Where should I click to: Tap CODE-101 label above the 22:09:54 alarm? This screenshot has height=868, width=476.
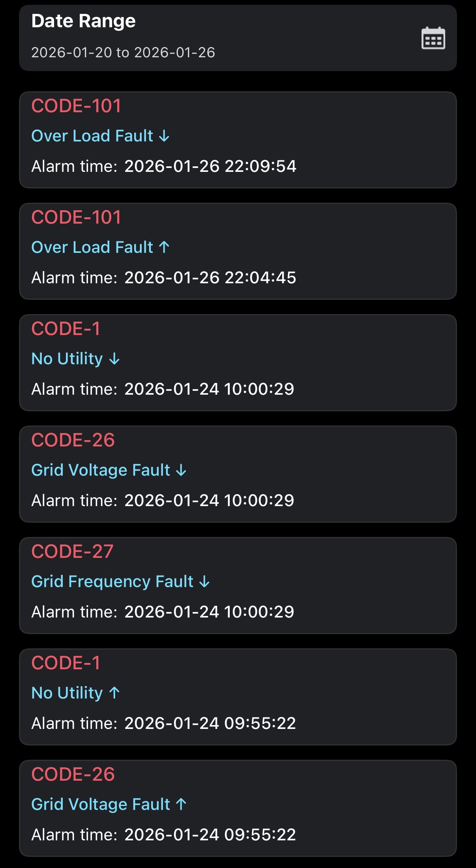[76, 106]
